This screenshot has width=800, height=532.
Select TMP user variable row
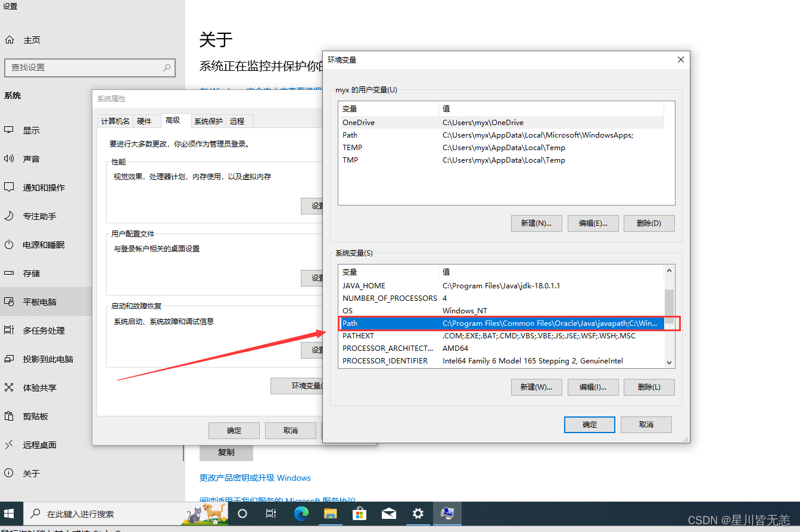click(501, 160)
